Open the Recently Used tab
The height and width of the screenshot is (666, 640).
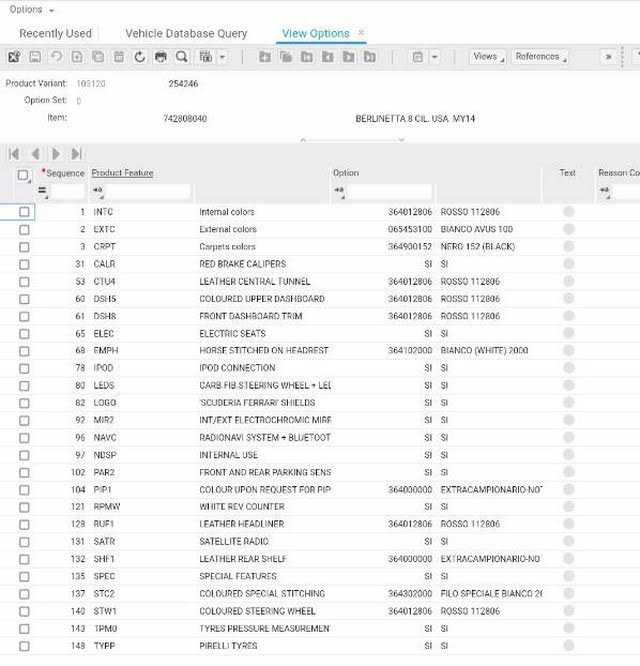pos(55,33)
